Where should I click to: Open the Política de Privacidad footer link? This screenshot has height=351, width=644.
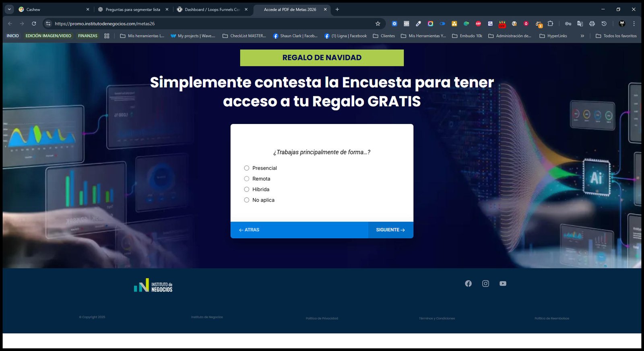point(322,318)
